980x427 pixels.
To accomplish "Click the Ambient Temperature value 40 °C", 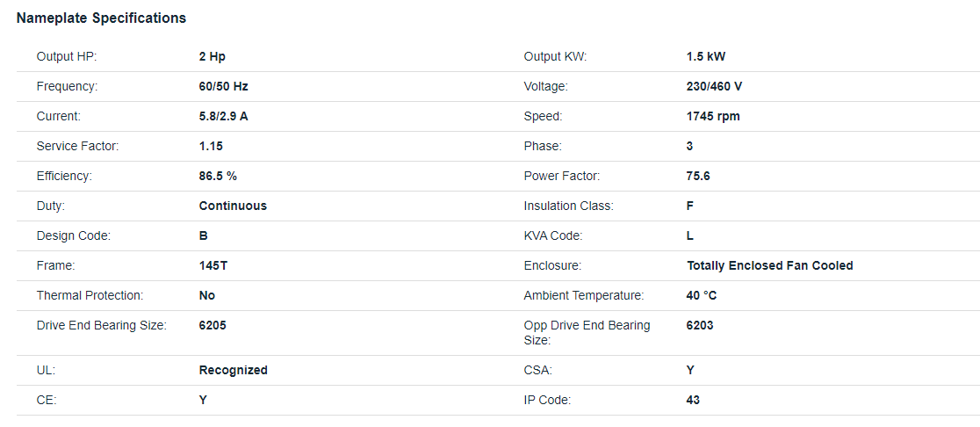I will (x=702, y=295).
